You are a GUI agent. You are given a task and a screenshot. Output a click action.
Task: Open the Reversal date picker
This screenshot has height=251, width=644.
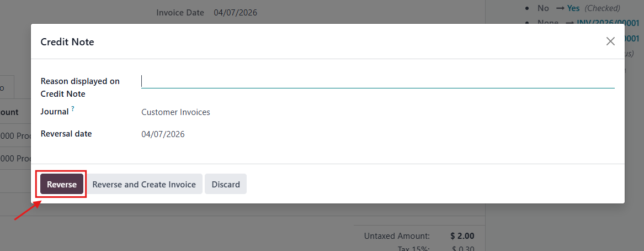pyautogui.click(x=163, y=134)
